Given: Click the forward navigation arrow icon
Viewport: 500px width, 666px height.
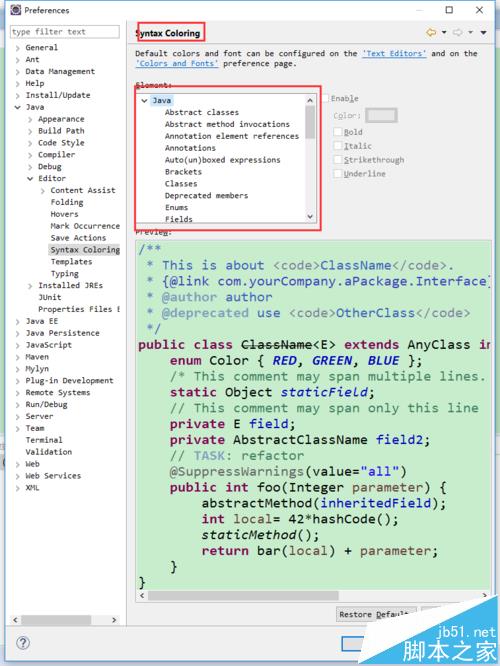Looking at the screenshot, I should 458,32.
